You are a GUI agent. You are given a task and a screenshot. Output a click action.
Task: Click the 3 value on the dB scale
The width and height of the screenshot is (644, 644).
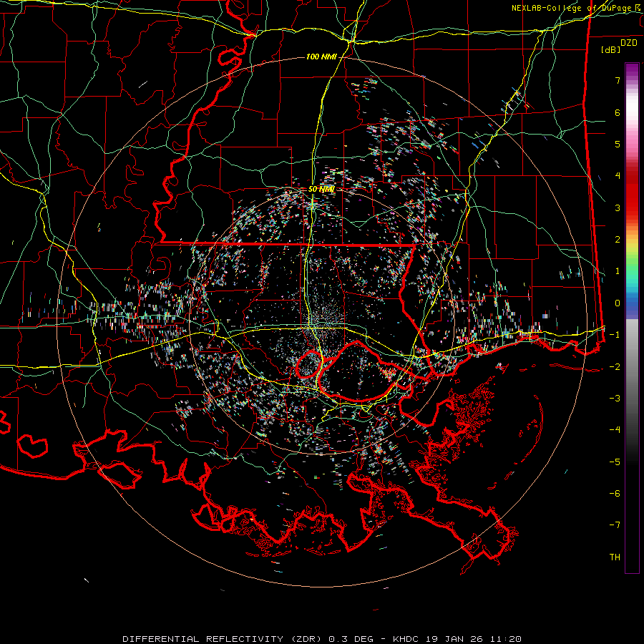[618, 208]
